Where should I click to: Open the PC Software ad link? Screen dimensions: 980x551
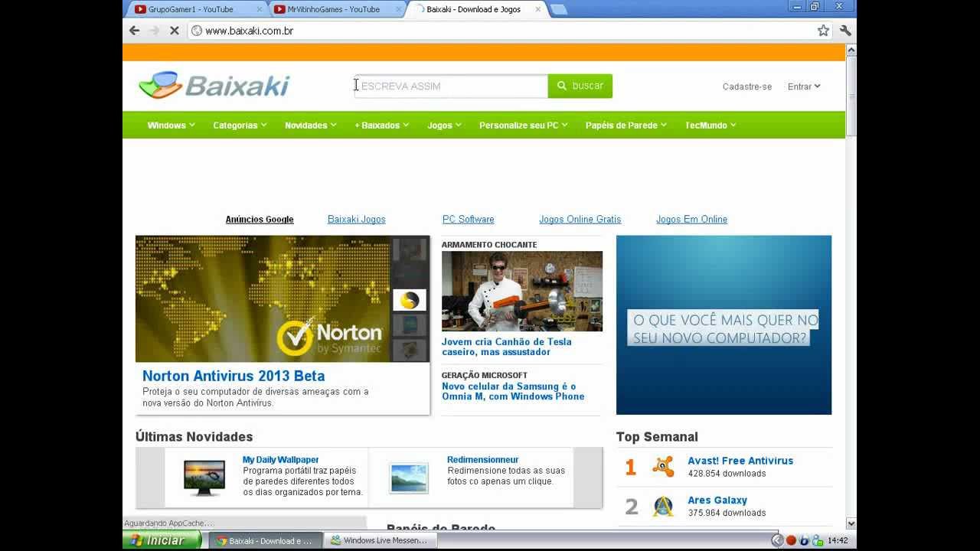469,219
